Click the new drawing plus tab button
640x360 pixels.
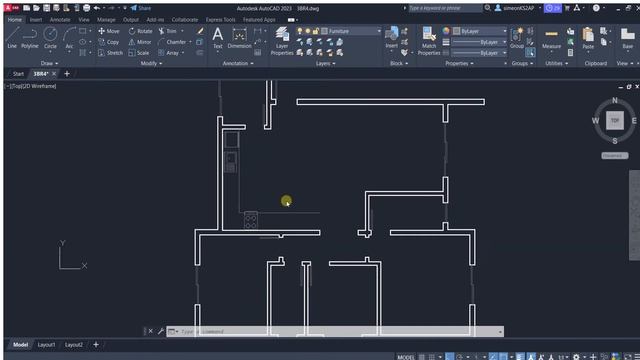(x=67, y=74)
